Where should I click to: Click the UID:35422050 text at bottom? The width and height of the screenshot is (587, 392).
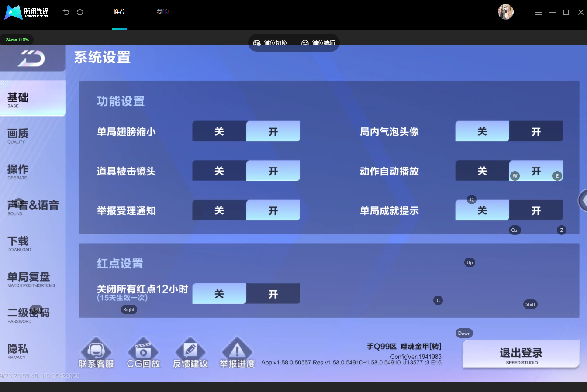[60, 375]
